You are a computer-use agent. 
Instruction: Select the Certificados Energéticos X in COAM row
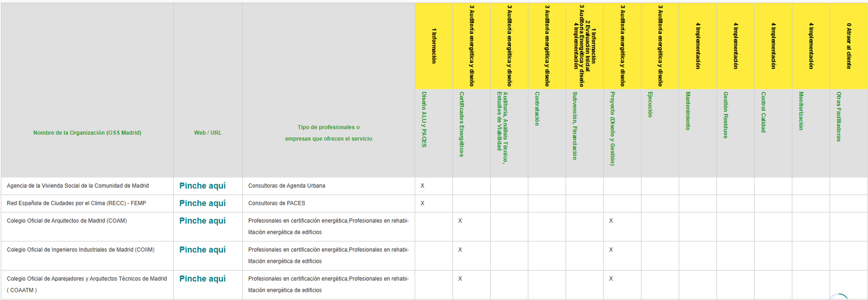click(460, 221)
